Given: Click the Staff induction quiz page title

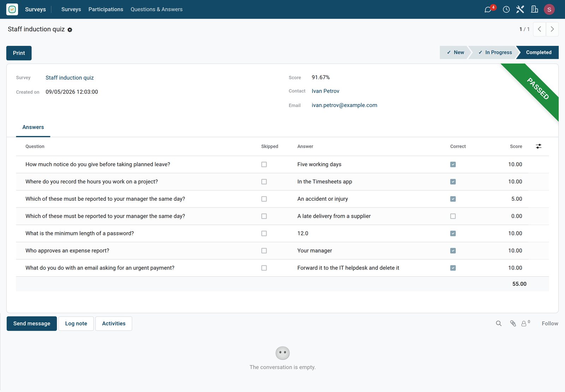Looking at the screenshot, I should coord(36,29).
